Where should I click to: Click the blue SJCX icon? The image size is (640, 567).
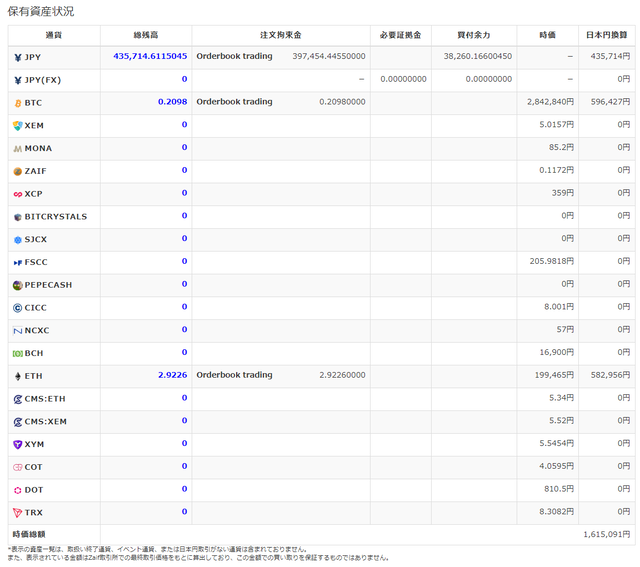tap(18, 240)
